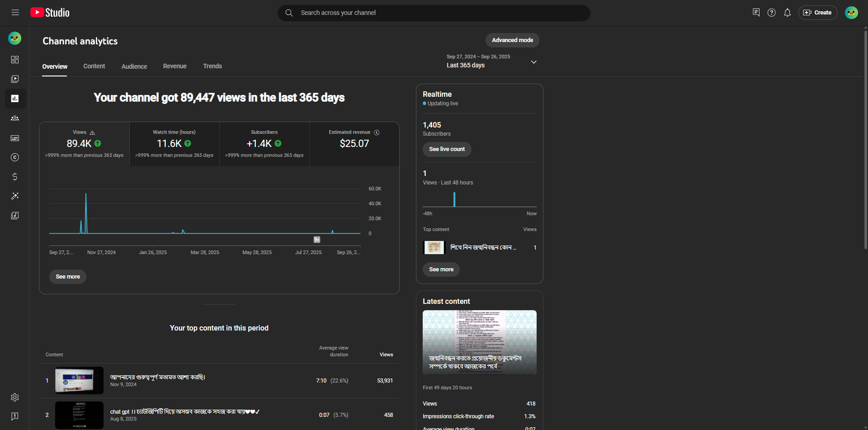This screenshot has width=868, height=430.
Task: Click the Create button
Action: pos(817,13)
